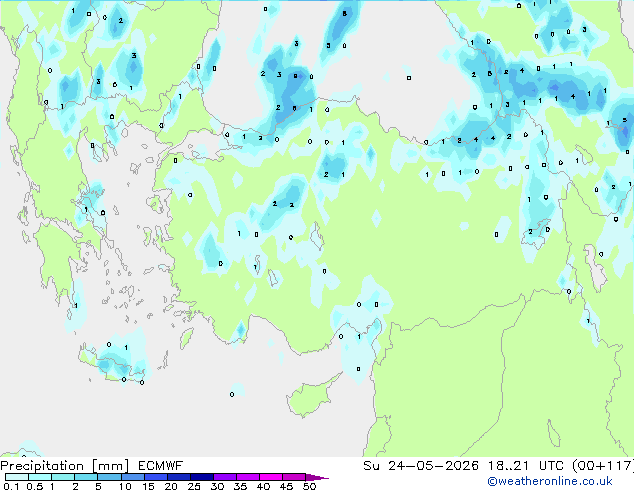Viewport: 634px width, 490px height.
Task: Click the '18..21 UTC' time range text
Action: 524,466
